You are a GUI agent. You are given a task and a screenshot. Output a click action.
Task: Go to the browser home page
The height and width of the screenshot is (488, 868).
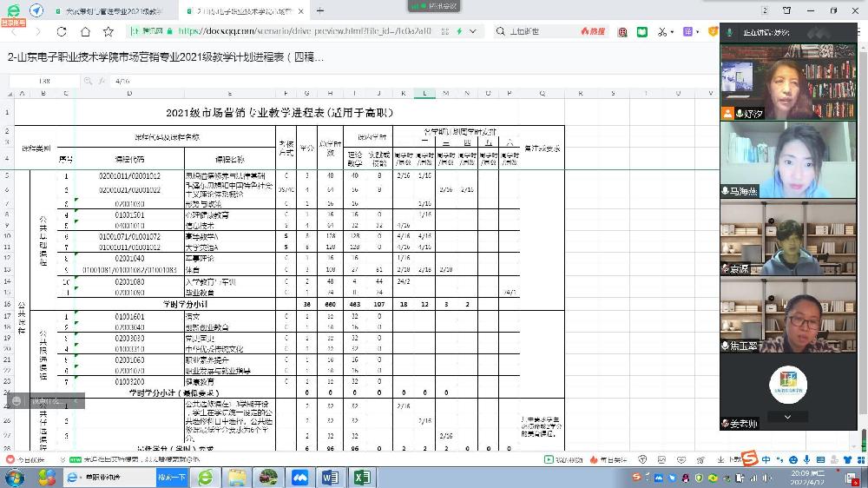85,31
